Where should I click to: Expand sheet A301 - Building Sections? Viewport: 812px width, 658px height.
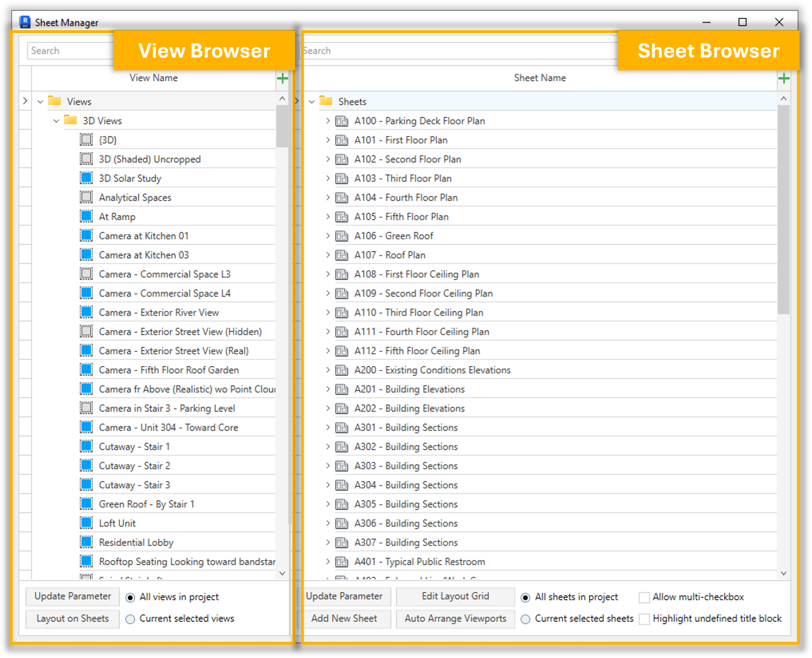pos(328,427)
